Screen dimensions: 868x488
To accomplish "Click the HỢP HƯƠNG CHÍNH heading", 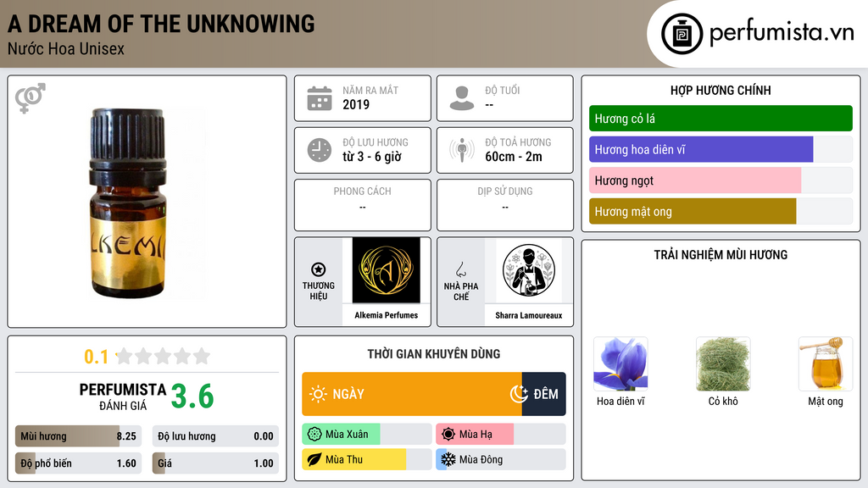I will pyautogui.click(x=721, y=90).
